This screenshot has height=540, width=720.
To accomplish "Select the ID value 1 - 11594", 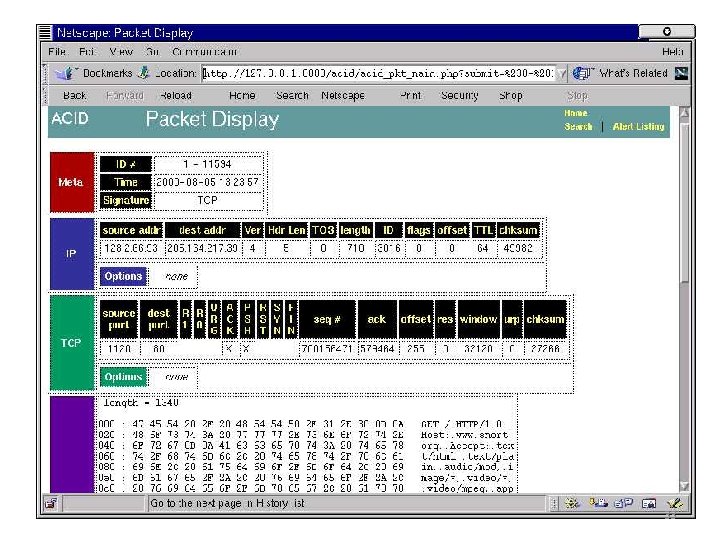I will click(x=207, y=164).
